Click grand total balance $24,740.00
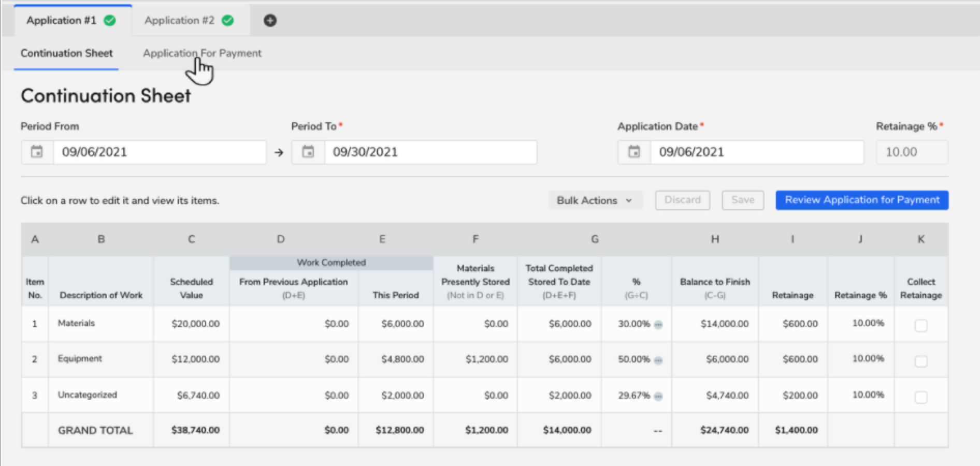The image size is (980, 466). point(725,430)
